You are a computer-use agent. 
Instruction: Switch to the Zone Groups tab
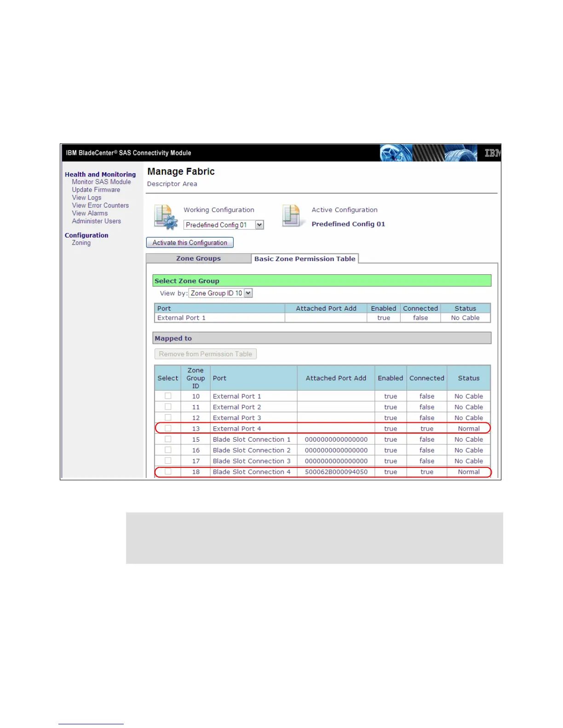point(199,258)
